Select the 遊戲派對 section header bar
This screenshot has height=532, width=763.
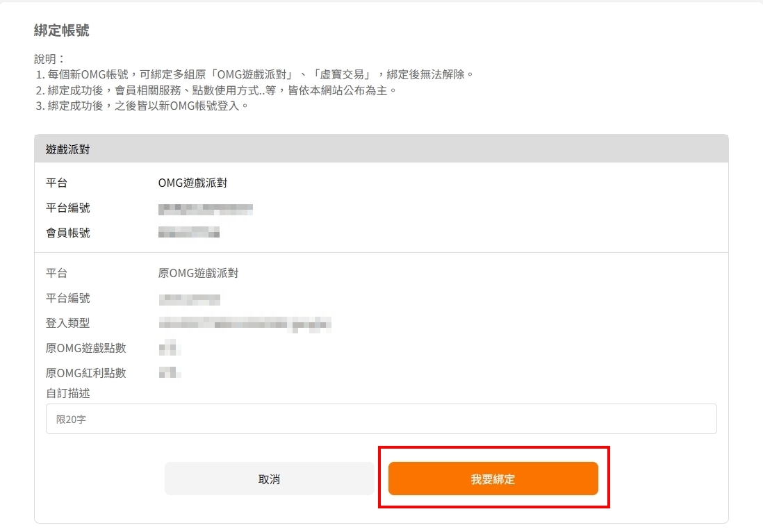pos(381,149)
